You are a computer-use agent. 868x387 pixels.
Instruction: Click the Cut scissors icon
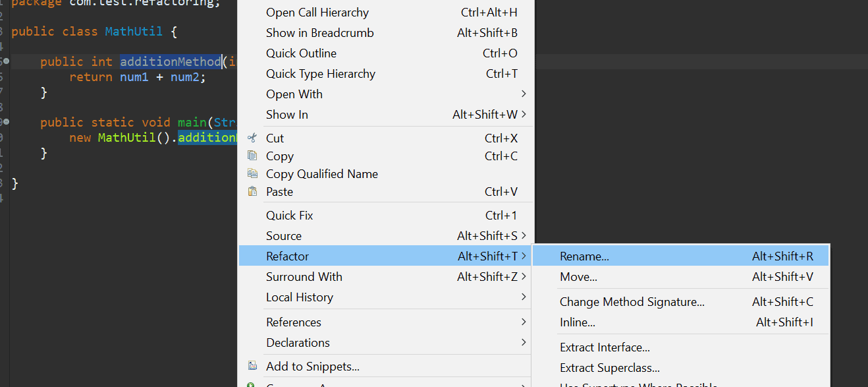pyautogui.click(x=252, y=138)
